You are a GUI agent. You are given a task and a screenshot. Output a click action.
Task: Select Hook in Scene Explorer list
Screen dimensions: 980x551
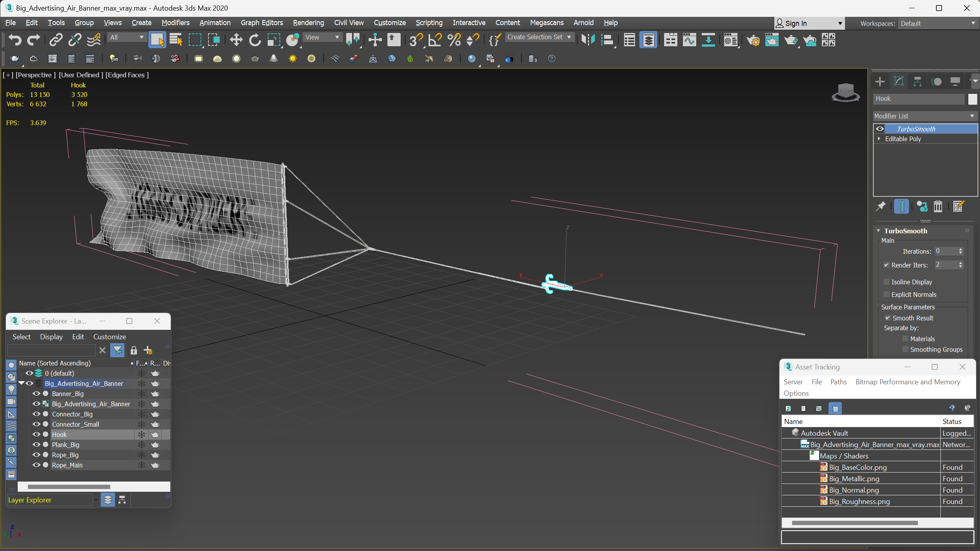58,434
